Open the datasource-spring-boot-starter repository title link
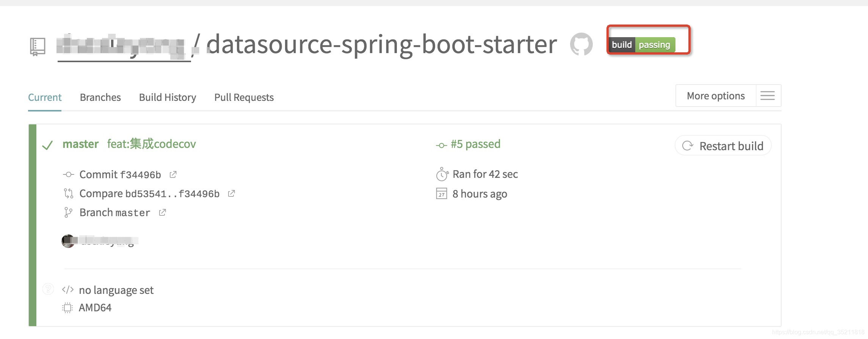This screenshot has height=339, width=868. (x=382, y=45)
